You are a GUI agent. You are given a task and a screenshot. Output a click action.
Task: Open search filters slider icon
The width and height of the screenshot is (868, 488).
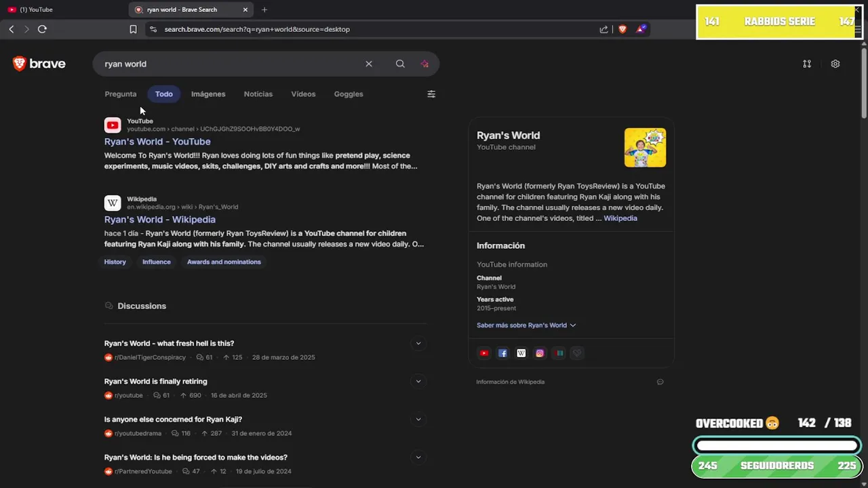(431, 94)
